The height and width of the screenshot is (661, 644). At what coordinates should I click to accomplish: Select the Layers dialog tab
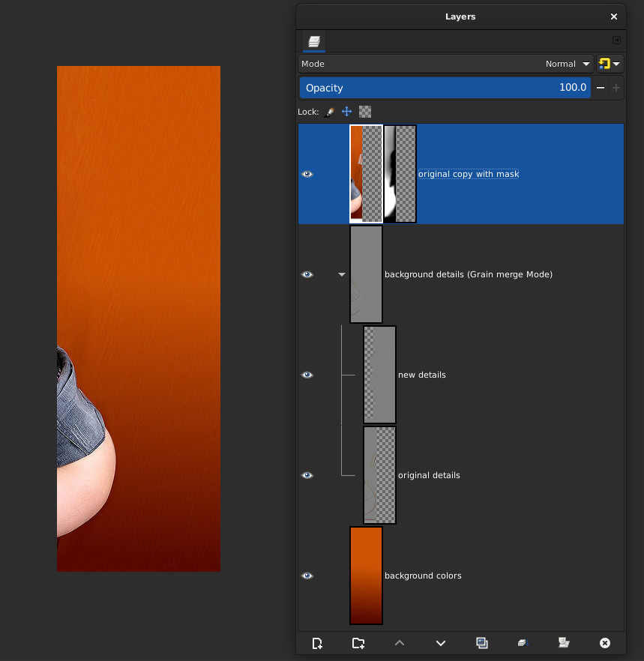pyautogui.click(x=313, y=41)
